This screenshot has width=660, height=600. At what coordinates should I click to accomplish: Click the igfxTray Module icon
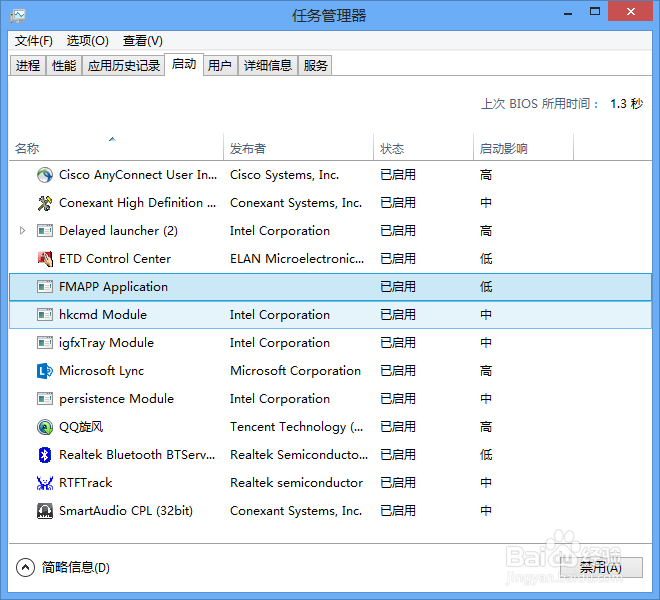[45, 343]
